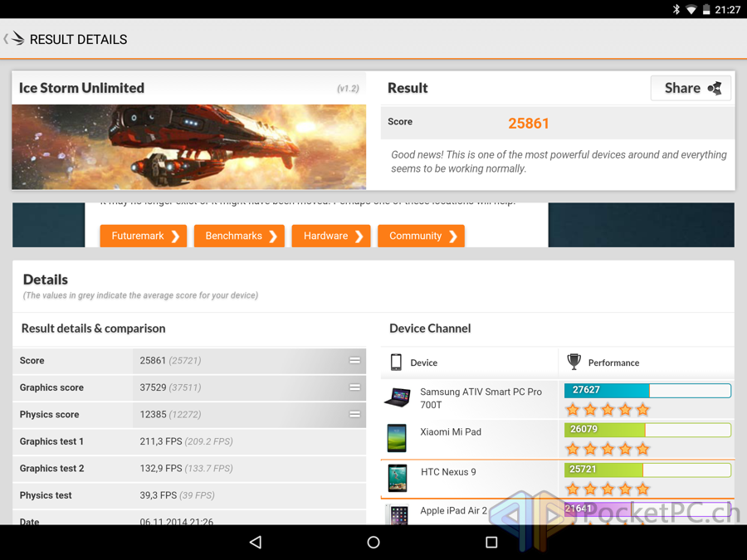Screen dimensions: 747x560
Task: Open the Futuremark link
Action: (x=144, y=236)
